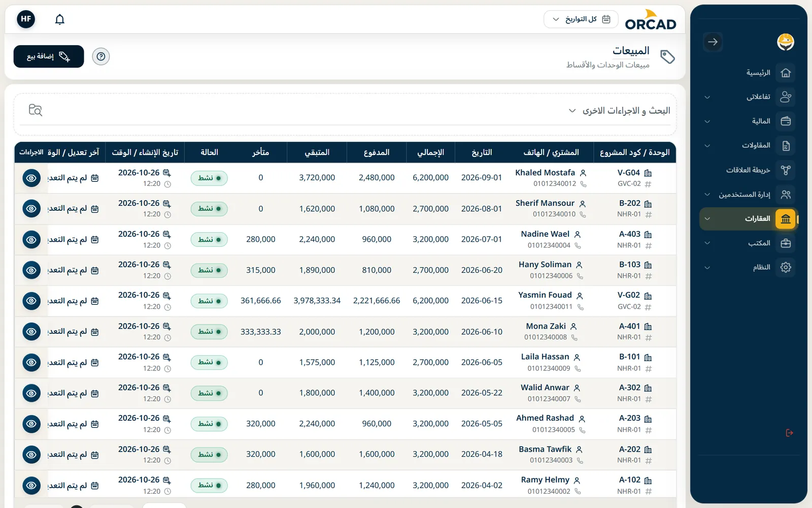Click date 2026-04-18 in Basma Tawfik row
The image size is (812, 508).
[482, 455]
